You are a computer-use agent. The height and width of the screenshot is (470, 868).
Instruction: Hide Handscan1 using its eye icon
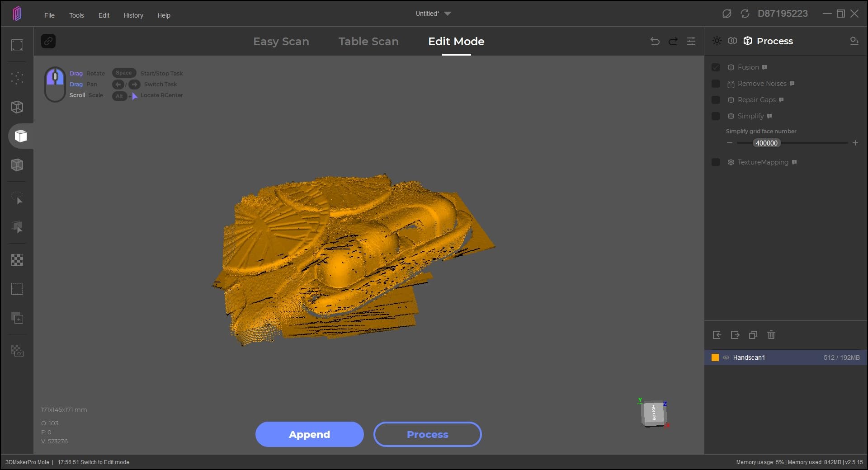point(726,357)
